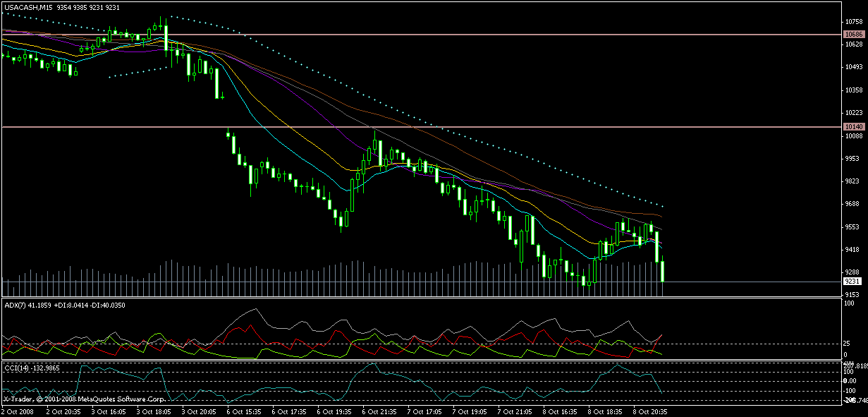Click the 2 Oct 20:35 time label
The width and height of the screenshot is (868, 417).
coord(63,411)
